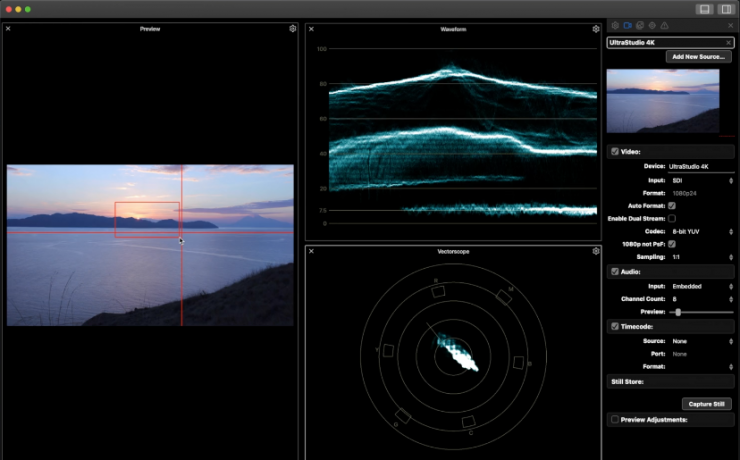This screenshot has width=740, height=460.
Task: Click the Add New Source button
Action: coord(698,57)
